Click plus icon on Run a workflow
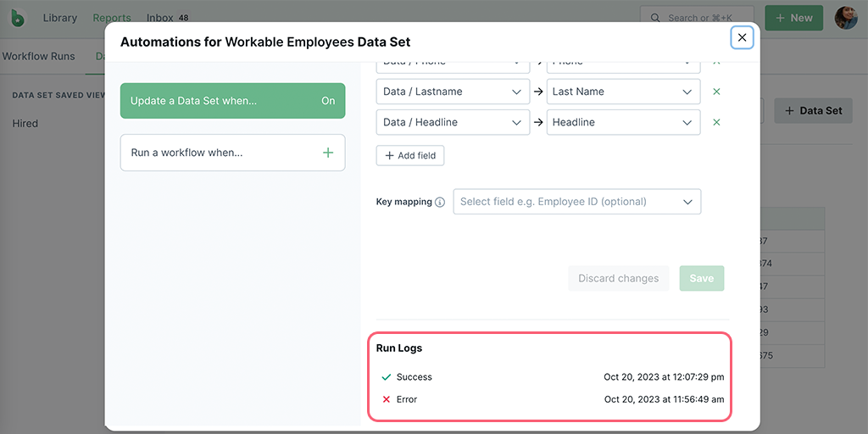Image resolution: width=868 pixels, height=434 pixels. pos(328,153)
